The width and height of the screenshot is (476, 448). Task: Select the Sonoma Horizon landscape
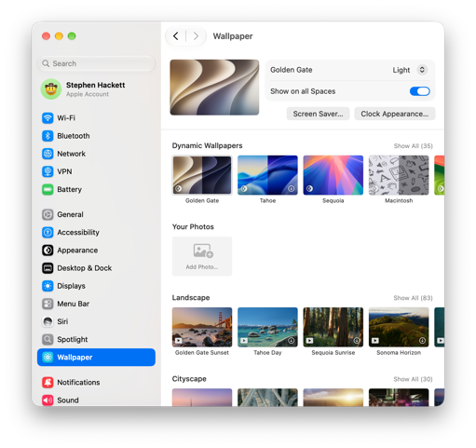tap(399, 327)
